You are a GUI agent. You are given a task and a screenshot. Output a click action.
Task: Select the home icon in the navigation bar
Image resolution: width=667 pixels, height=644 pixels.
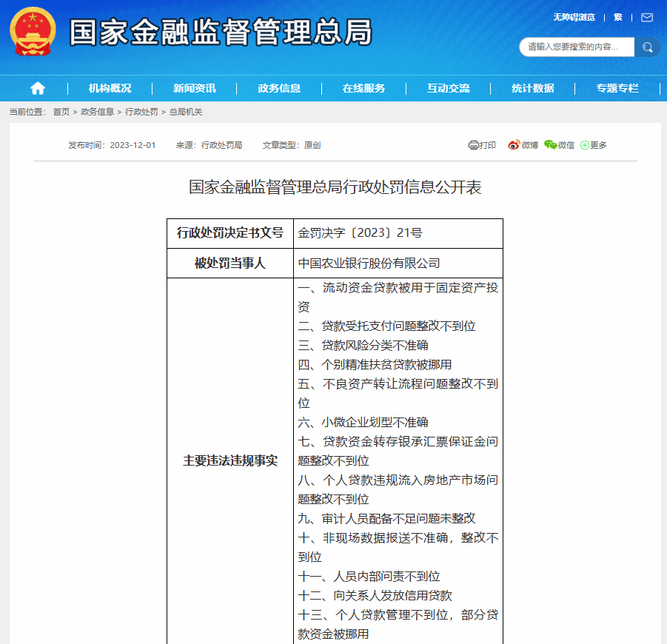click(37, 87)
